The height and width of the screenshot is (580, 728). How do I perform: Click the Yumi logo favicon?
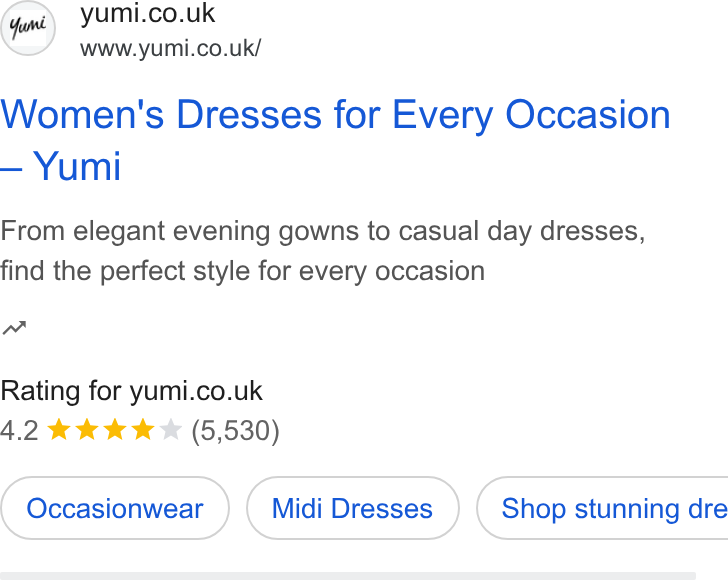pyautogui.click(x=28, y=28)
